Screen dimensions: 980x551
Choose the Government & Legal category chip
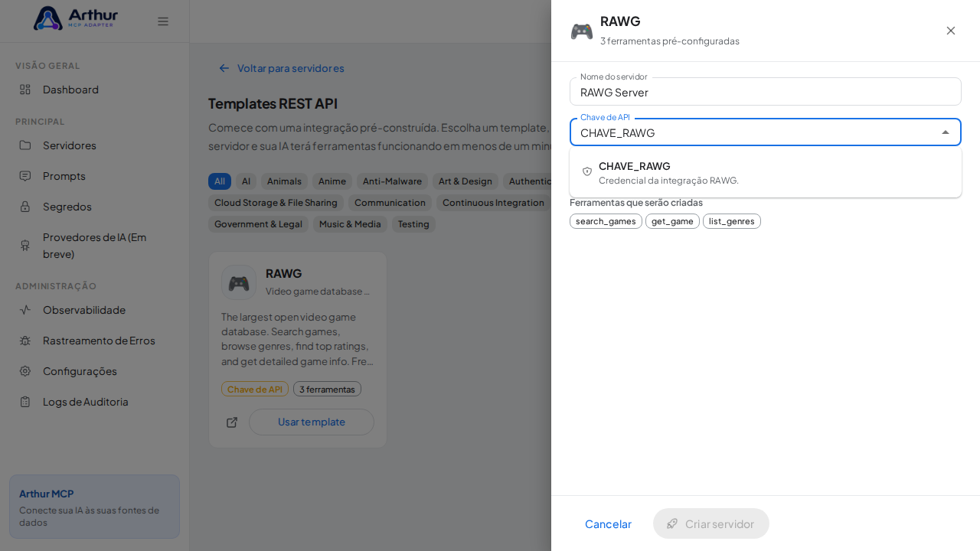pos(259,224)
